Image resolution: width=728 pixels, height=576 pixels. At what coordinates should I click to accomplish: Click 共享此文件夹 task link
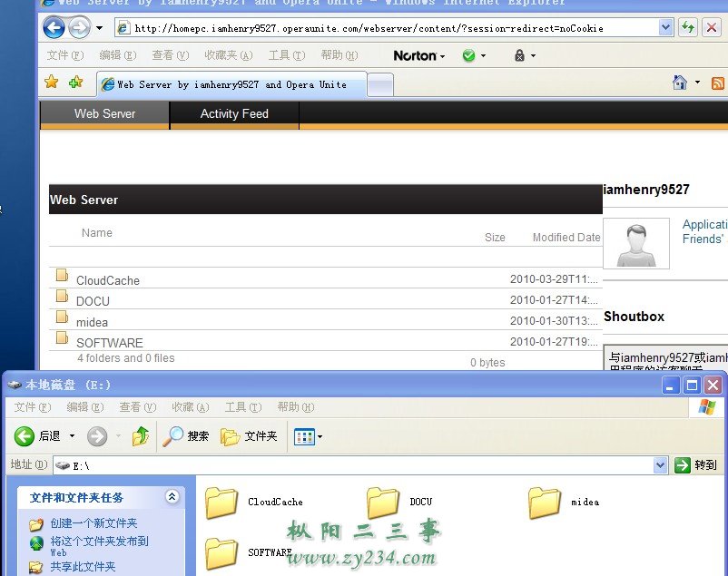pos(83,567)
